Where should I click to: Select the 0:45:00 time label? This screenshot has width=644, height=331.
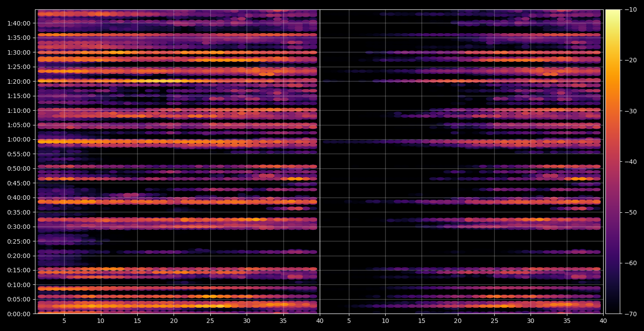coord(18,183)
